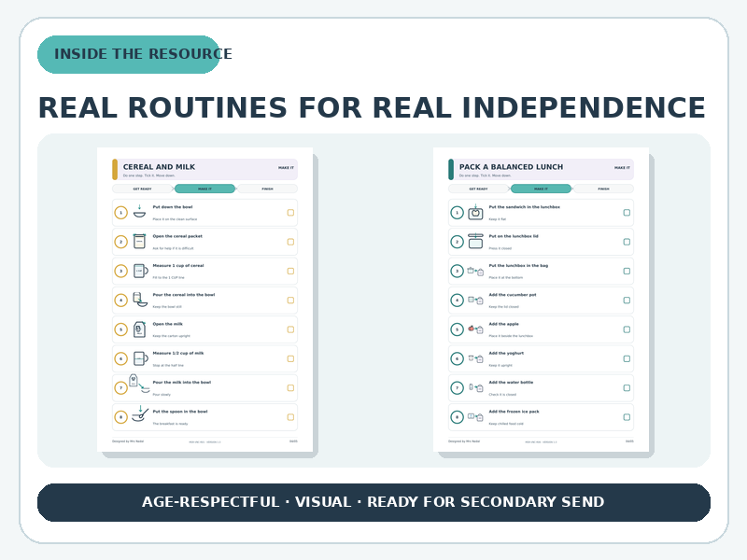Screen dimensions: 747x560
Task: Check off "Add the water bottle"
Action: 627,388
